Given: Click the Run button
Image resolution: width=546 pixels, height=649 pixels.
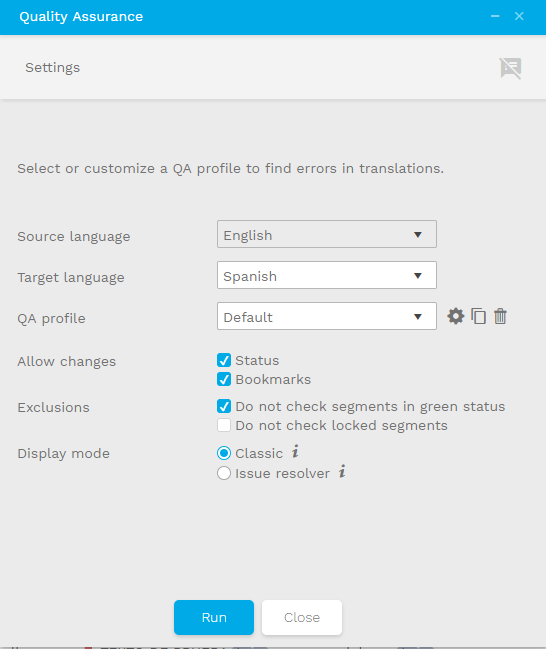Looking at the screenshot, I should [214, 618].
